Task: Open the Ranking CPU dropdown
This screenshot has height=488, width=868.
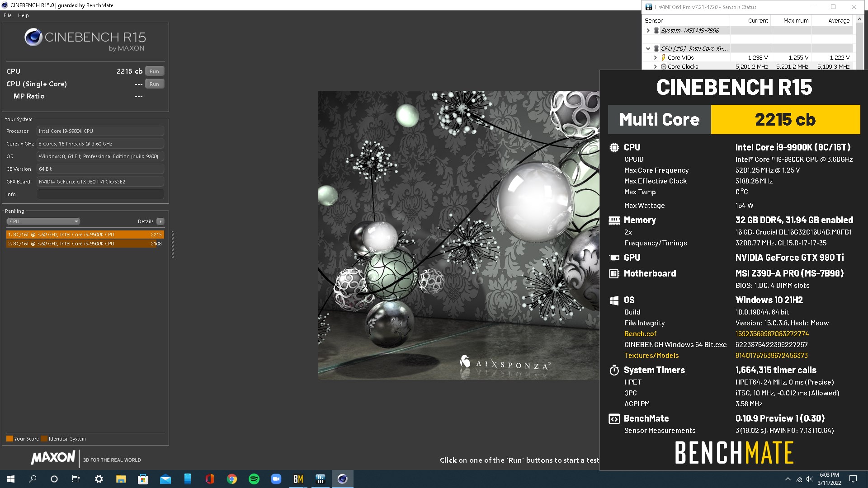Action: coord(43,221)
